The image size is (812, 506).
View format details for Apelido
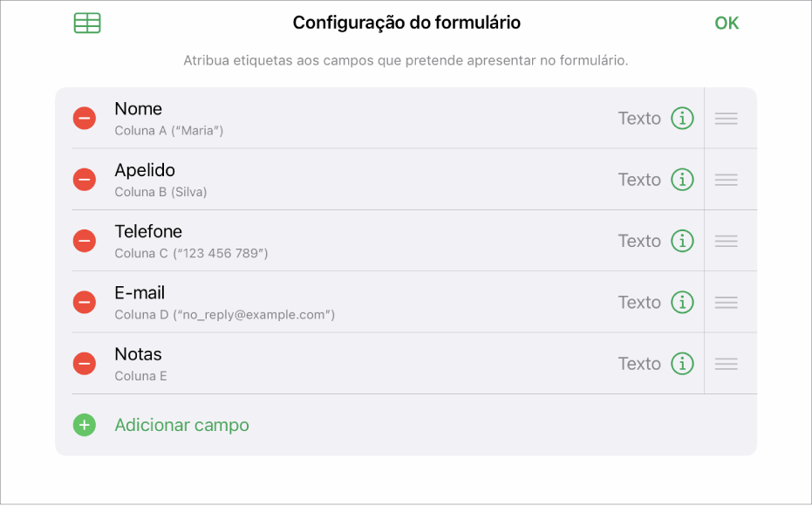[x=683, y=179]
